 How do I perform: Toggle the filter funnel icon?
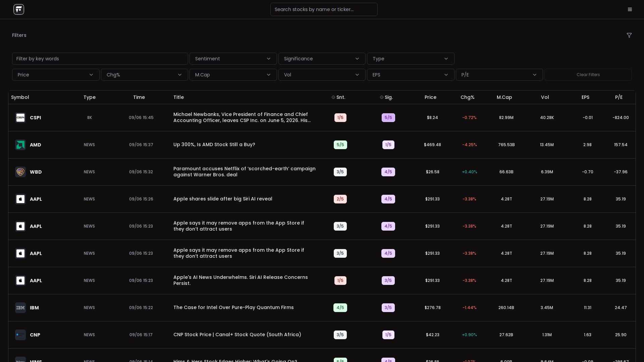(629, 35)
